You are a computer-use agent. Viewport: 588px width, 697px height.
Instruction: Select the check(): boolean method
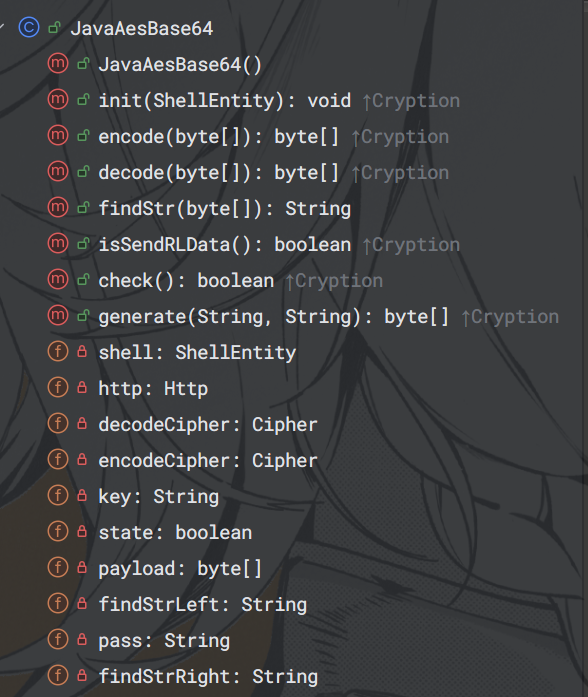186,280
